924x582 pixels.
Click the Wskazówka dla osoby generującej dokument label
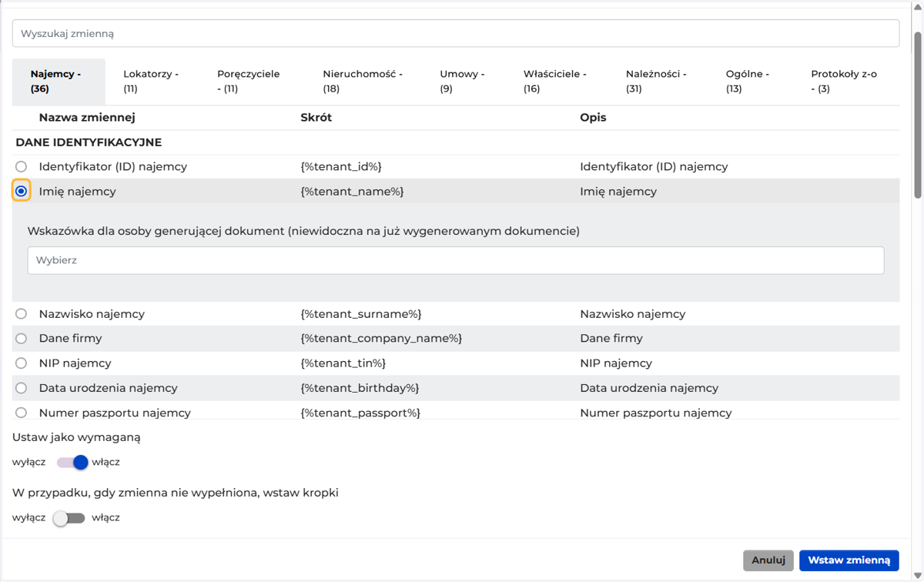click(x=303, y=231)
